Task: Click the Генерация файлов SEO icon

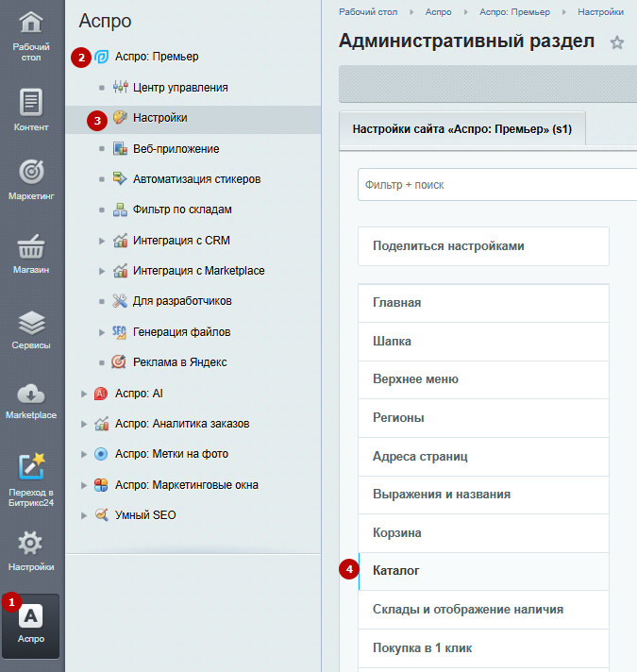Action: [119, 332]
